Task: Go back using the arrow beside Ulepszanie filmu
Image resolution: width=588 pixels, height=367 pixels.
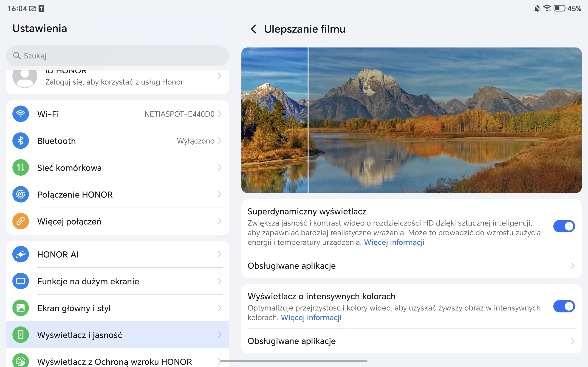Action: (253, 29)
